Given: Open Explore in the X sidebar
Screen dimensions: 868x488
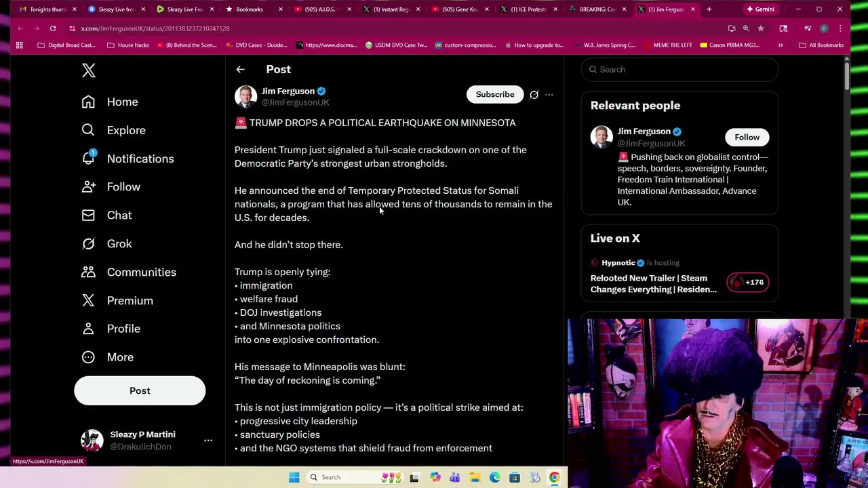Looking at the screenshot, I should pos(113,130).
